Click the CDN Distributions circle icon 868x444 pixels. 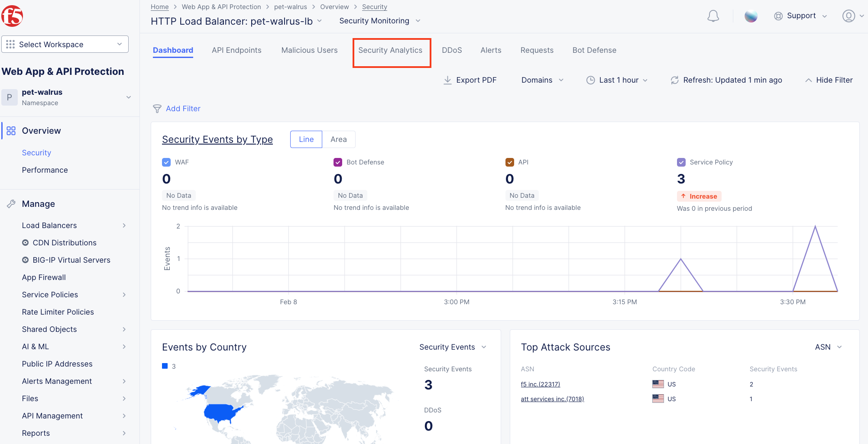point(26,243)
